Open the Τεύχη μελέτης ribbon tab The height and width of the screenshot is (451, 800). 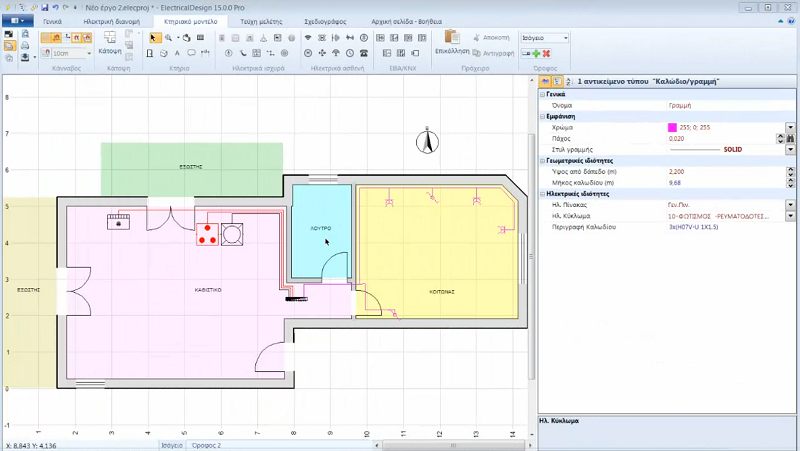[260, 20]
